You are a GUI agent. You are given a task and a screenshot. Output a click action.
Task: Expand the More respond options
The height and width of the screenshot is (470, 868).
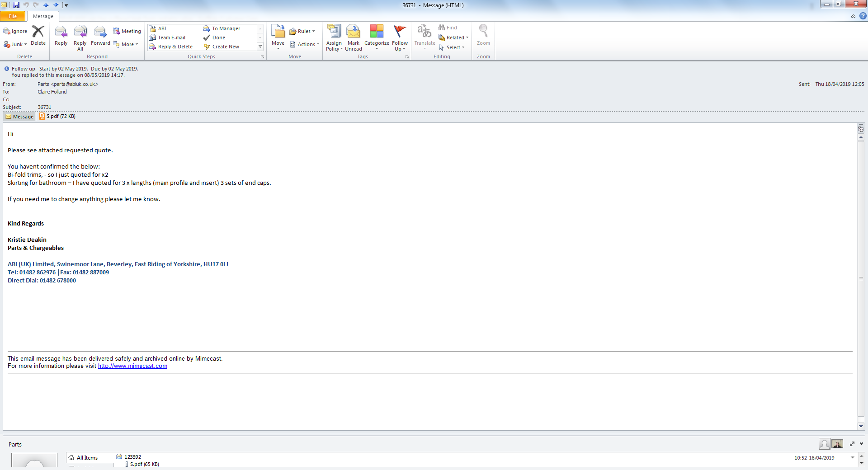coord(126,44)
